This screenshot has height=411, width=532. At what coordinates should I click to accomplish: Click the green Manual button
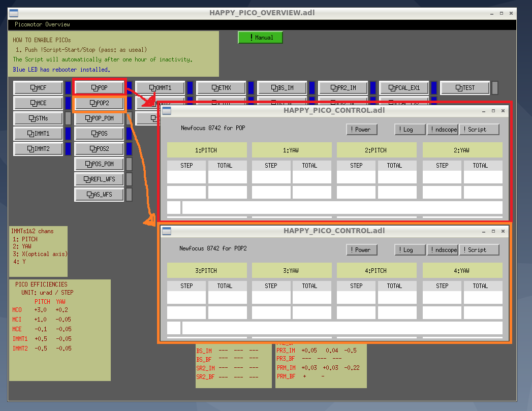tap(260, 37)
